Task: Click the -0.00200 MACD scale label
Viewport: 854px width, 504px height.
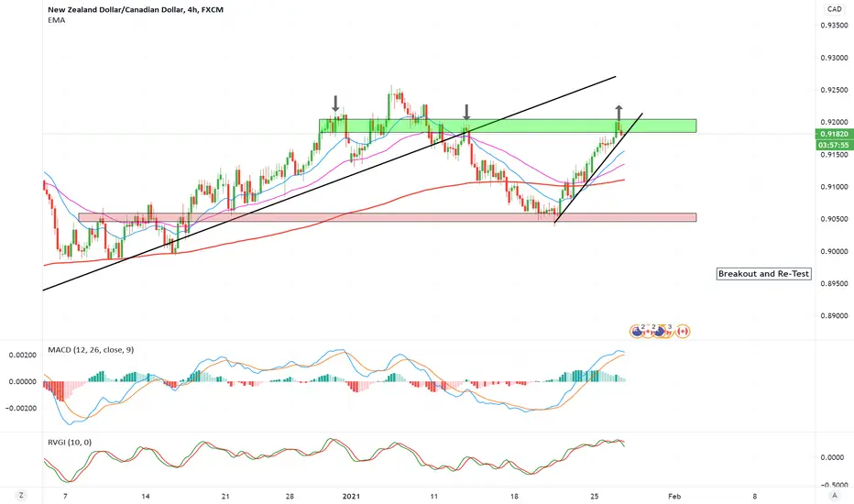Action: point(21,408)
